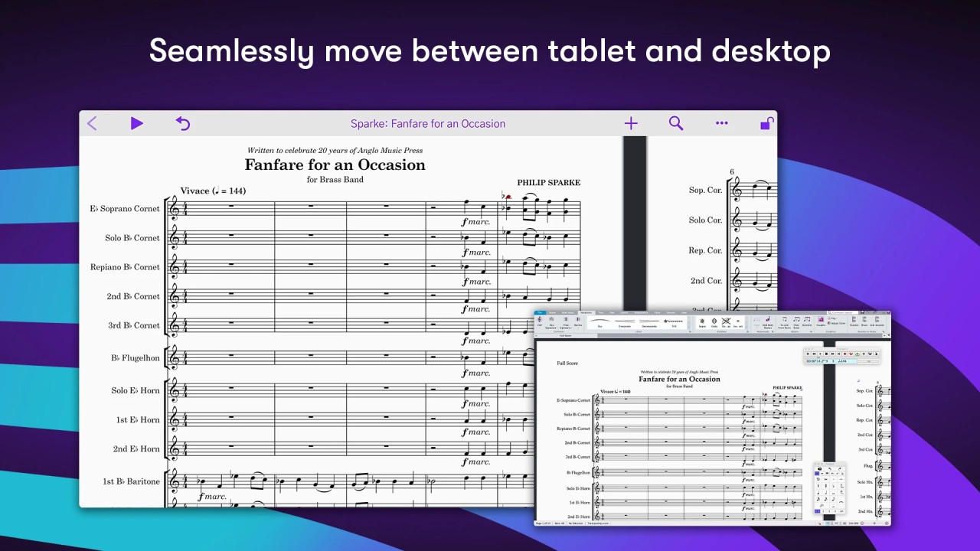This screenshot has height=551, width=980.
Task: Toggle the padlock lock icon
Action: coord(766,123)
